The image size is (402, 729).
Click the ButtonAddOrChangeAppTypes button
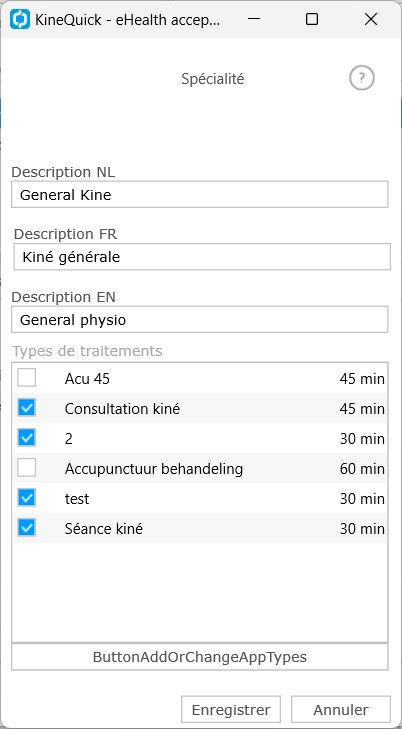coord(200,657)
